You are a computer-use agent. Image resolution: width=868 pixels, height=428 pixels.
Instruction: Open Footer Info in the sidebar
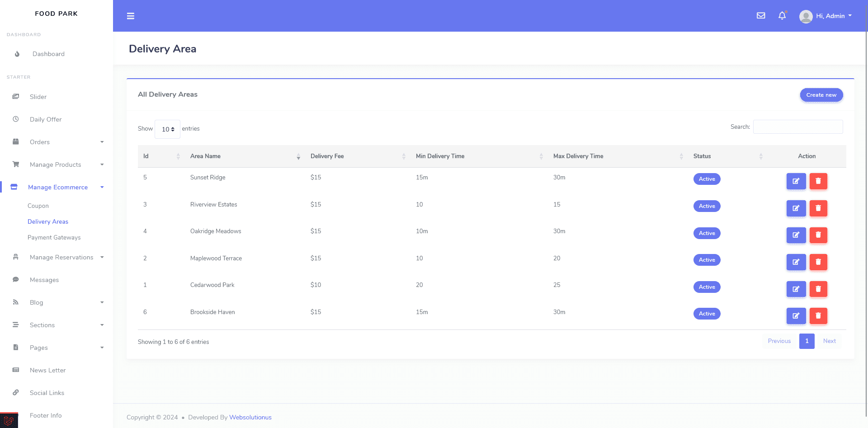(46, 415)
